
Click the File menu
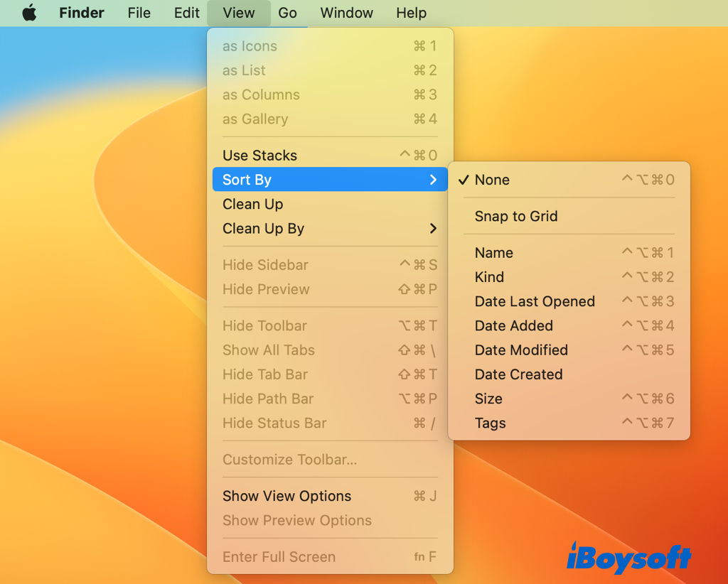click(139, 12)
